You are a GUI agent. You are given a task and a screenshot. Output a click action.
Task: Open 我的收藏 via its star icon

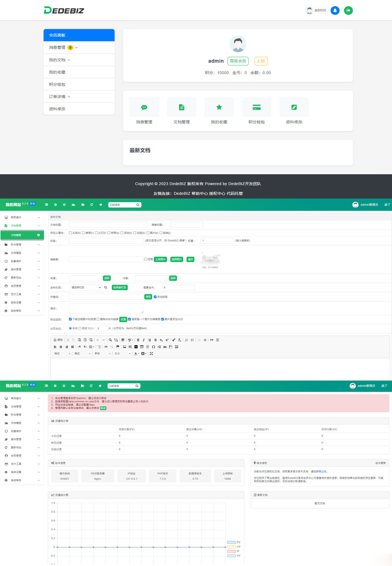(x=219, y=107)
